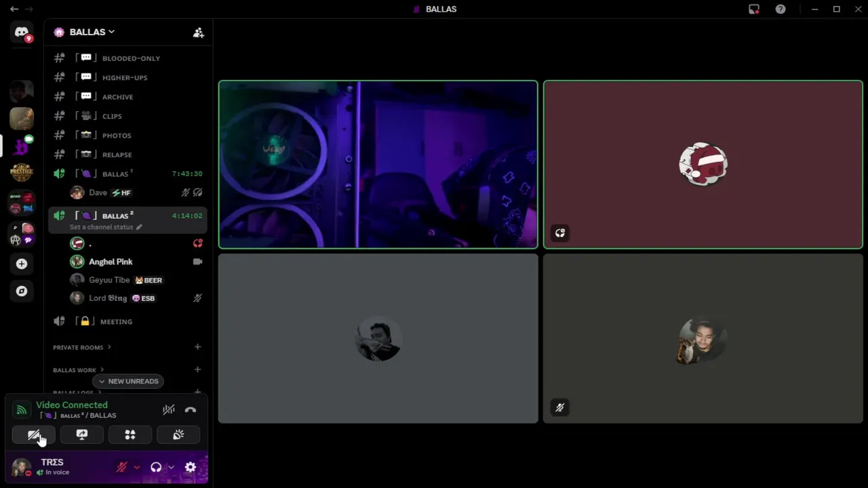Expand the PRIVATE ROOMS category

click(82, 347)
